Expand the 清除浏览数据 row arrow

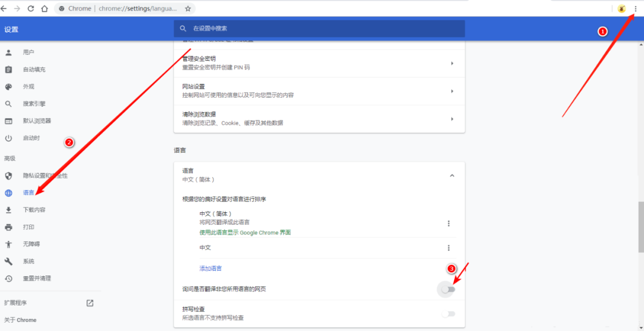coord(451,119)
